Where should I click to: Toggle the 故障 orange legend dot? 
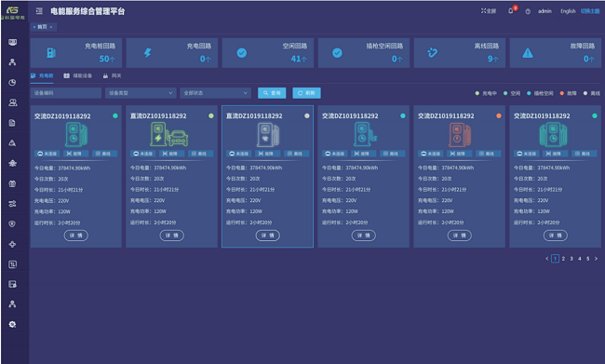(x=562, y=93)
